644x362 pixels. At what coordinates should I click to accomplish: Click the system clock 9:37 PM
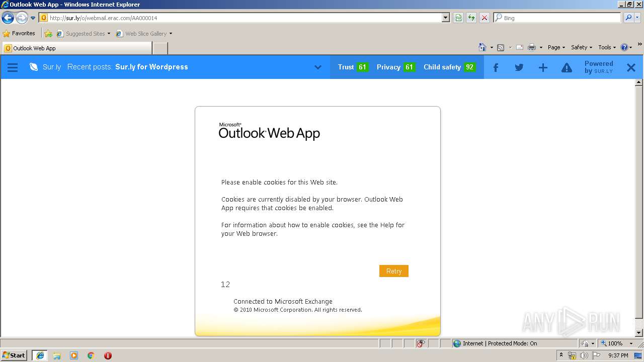pyautogui.click(x=618, y=355)
